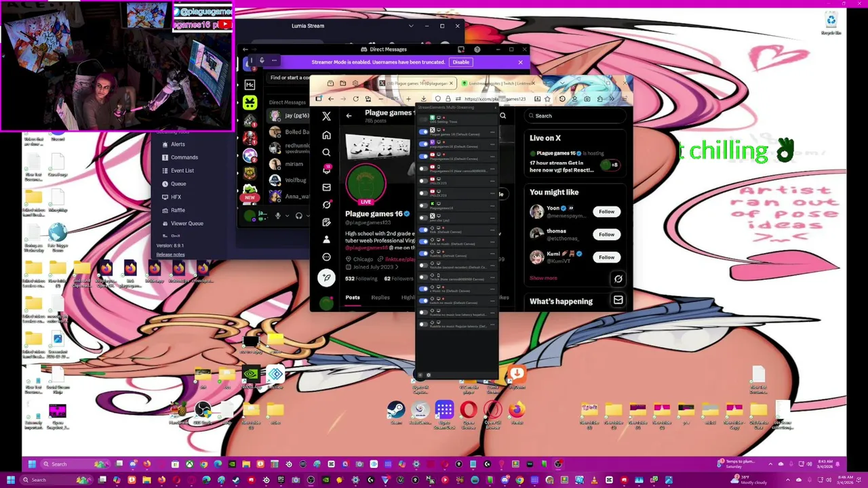Image resolution: width=868 pixels, height=488 pixels.
Task: Open floating messages envelope beside What's happening
Action: point(618,300)
